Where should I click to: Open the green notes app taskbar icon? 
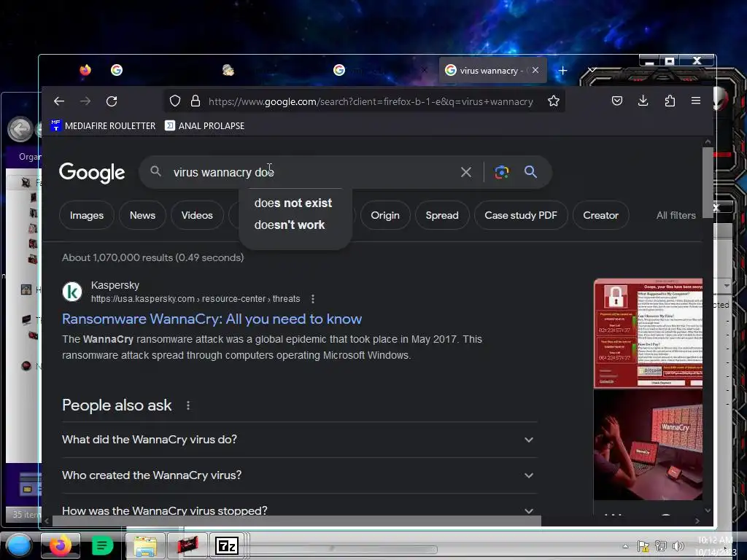(x=102, y=545)
